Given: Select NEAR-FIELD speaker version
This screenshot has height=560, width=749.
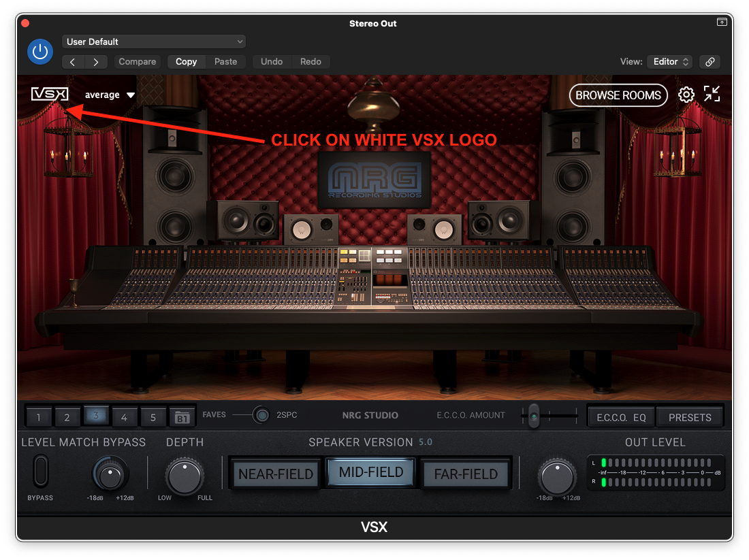Looking at the screenshot, I should click(276, 474).
